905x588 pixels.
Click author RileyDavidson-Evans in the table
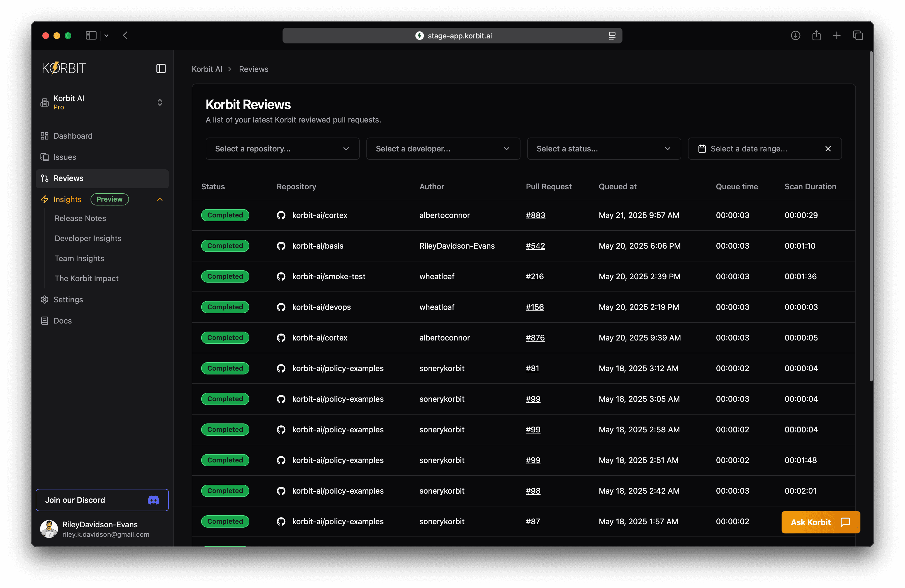[457, 246]
